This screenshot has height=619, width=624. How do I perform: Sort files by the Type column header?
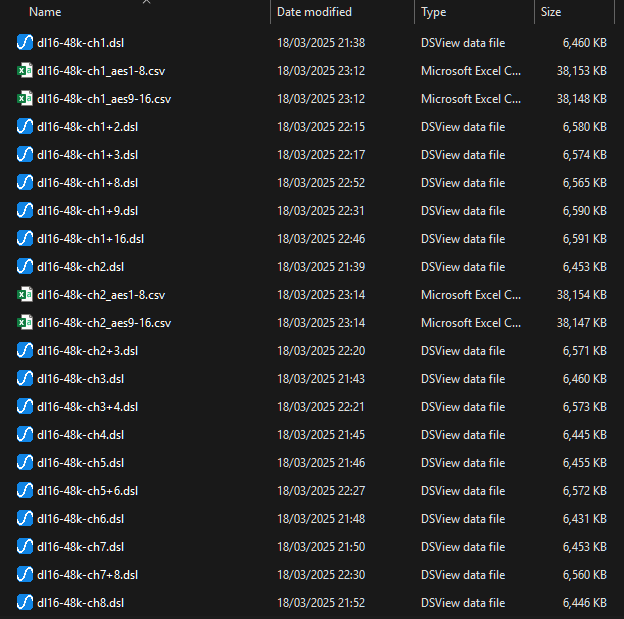pos(433,12)
